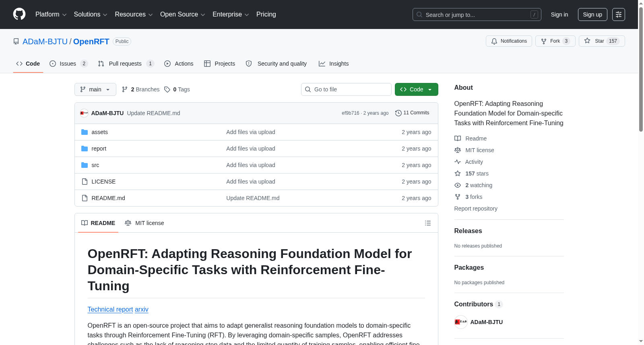This screenshot has height=345, width=644.
Task: Switch to the Issues tab
Action: point(68,64)
